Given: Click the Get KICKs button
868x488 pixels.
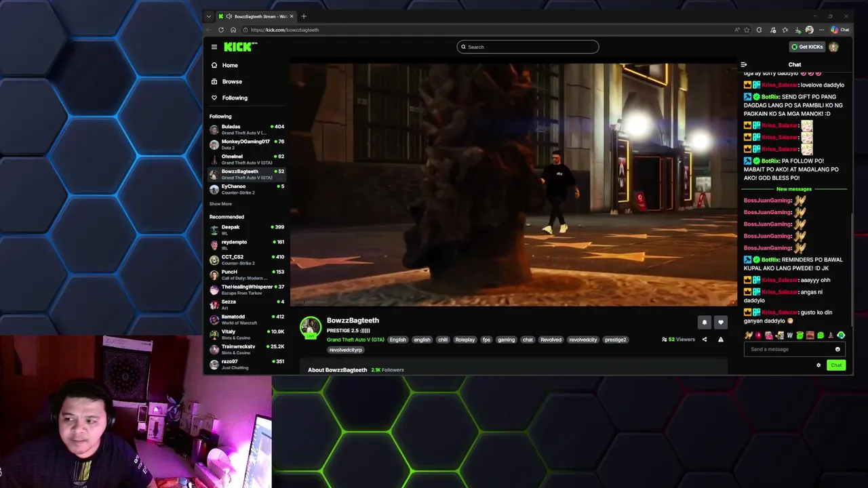Looking at the screenshot, I should coord(807,47).
